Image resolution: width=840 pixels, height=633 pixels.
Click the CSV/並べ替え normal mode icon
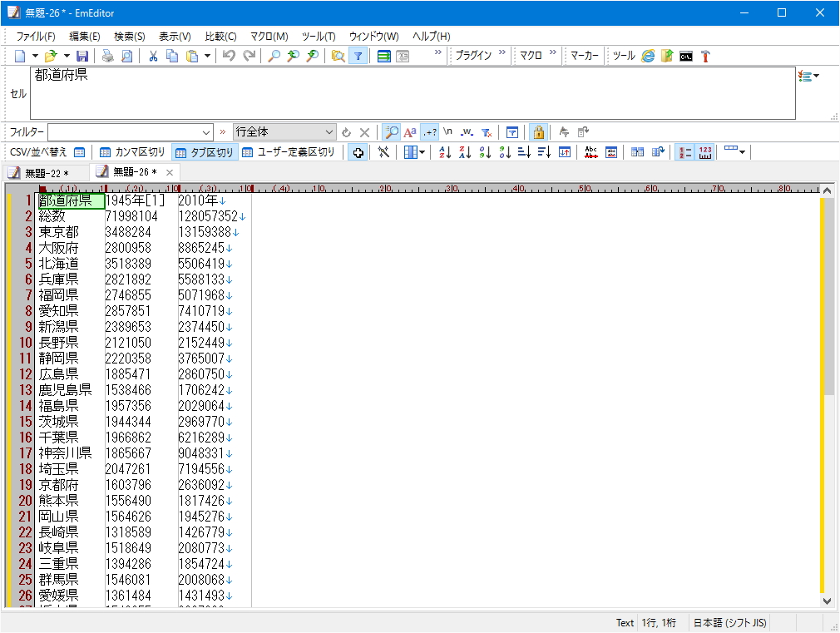[x=79, y=152]
